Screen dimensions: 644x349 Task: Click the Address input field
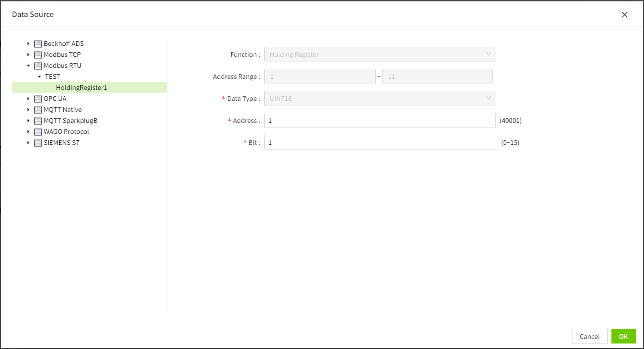380,121
